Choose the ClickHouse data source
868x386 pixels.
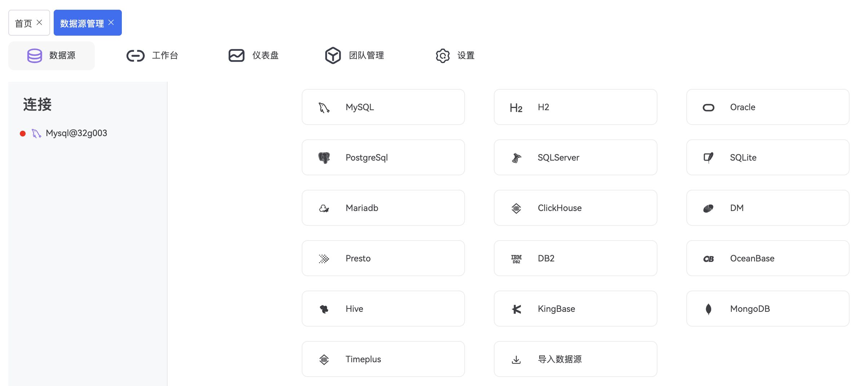(575, 208)
